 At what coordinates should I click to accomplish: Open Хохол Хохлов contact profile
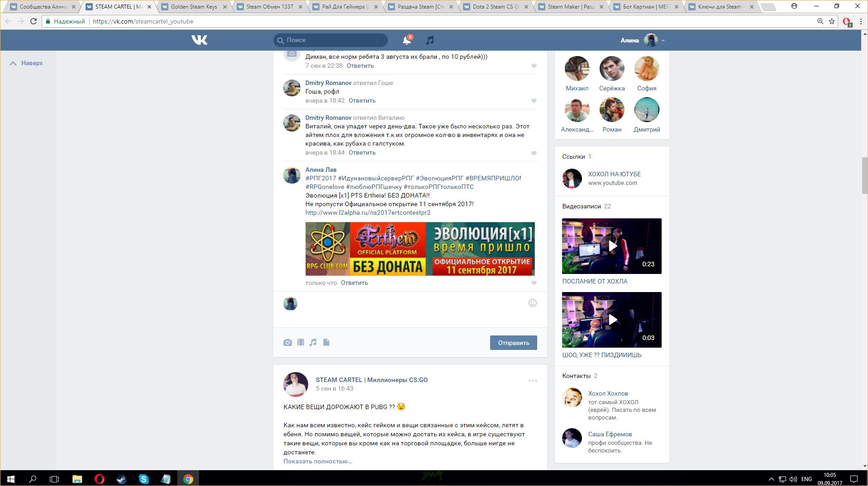pyautogui.click(x=608, y=393)
